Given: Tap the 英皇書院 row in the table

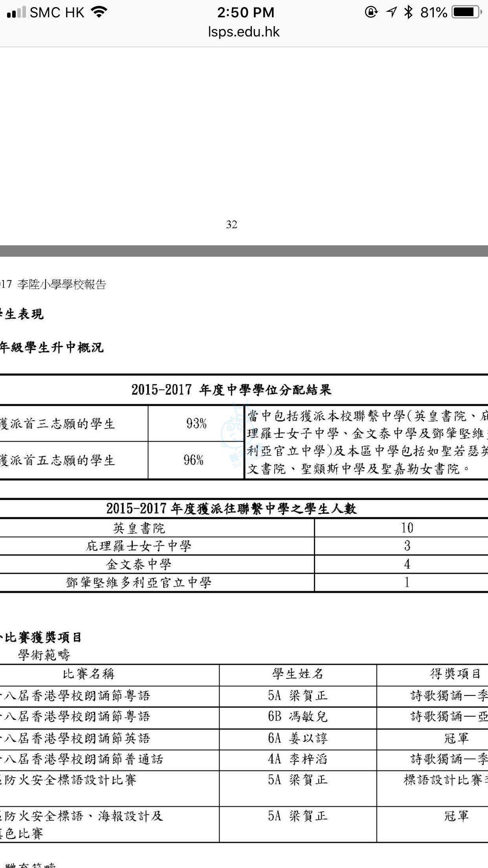Looking at the screenshot, I should [139, 528].
